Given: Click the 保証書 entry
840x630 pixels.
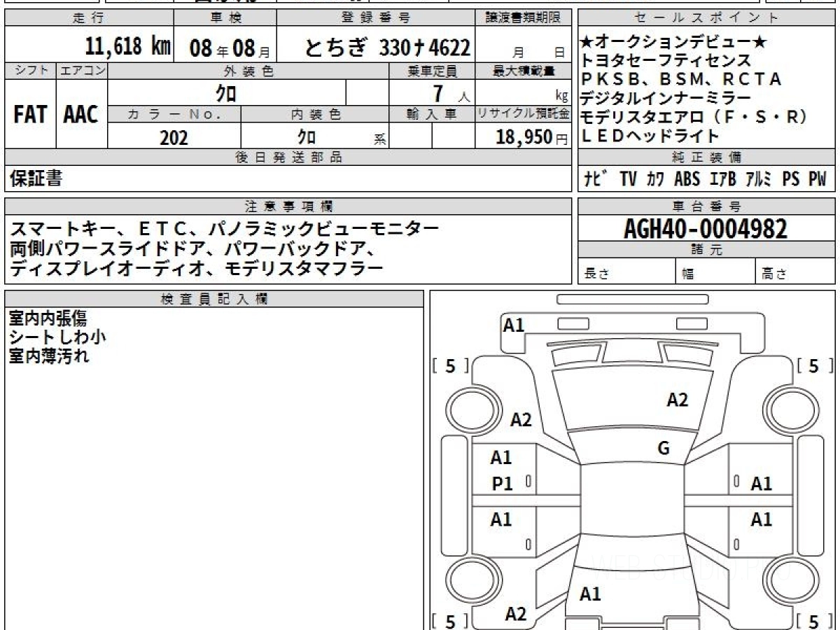Looking at the screenshot, I should 36,179.
